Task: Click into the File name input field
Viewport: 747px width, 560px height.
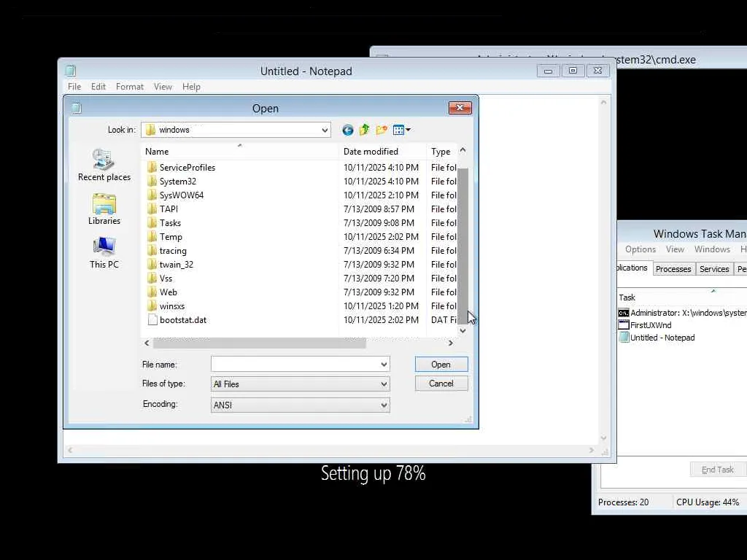Action: (x=295, y=365)
